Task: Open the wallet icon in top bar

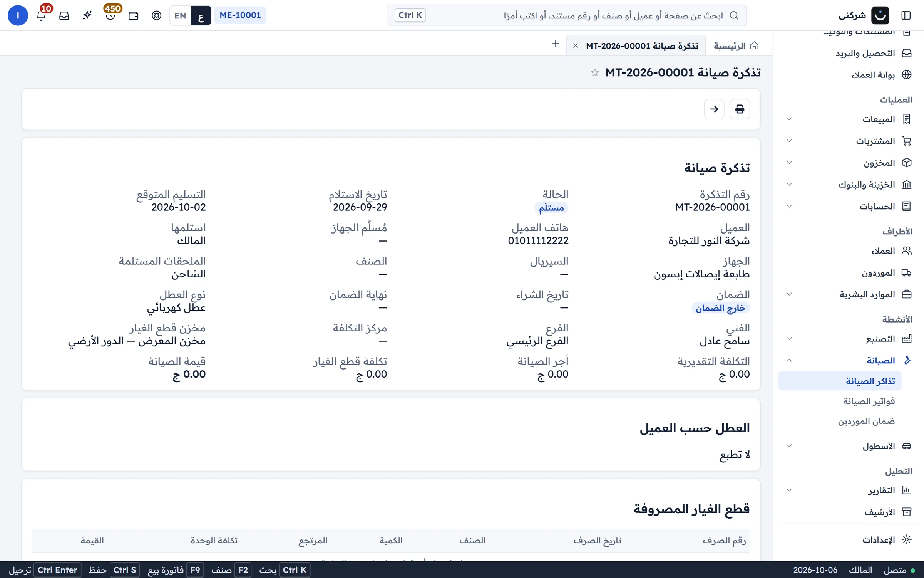Action: 134,15
